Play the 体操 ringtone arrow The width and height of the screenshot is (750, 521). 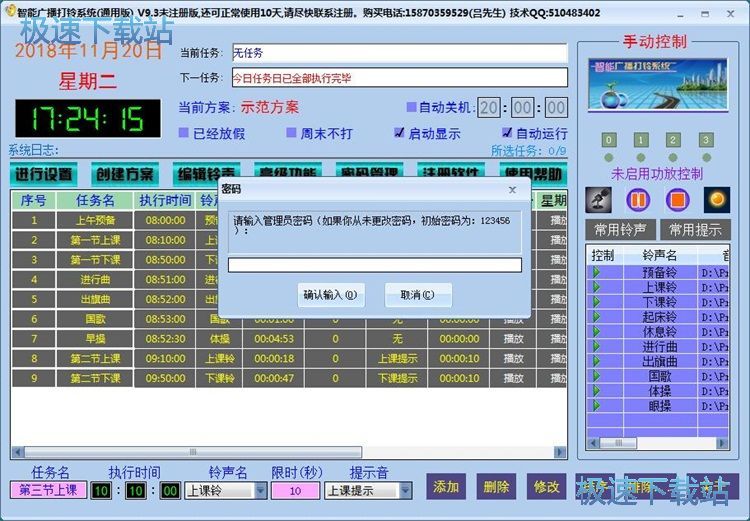coord(596,391)
